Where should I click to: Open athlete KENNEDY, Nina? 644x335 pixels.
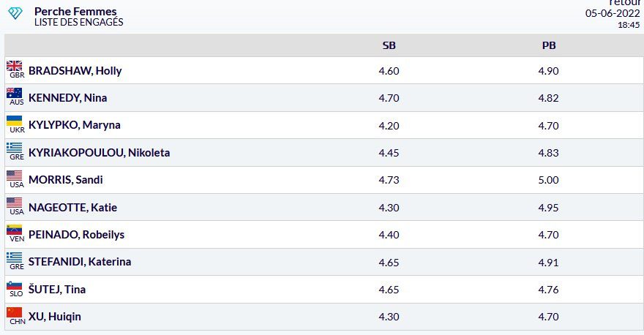click(x=68, y=98)
